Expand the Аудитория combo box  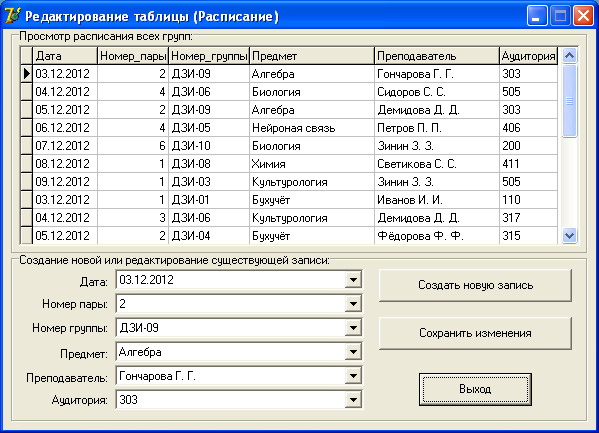point(353,400)
